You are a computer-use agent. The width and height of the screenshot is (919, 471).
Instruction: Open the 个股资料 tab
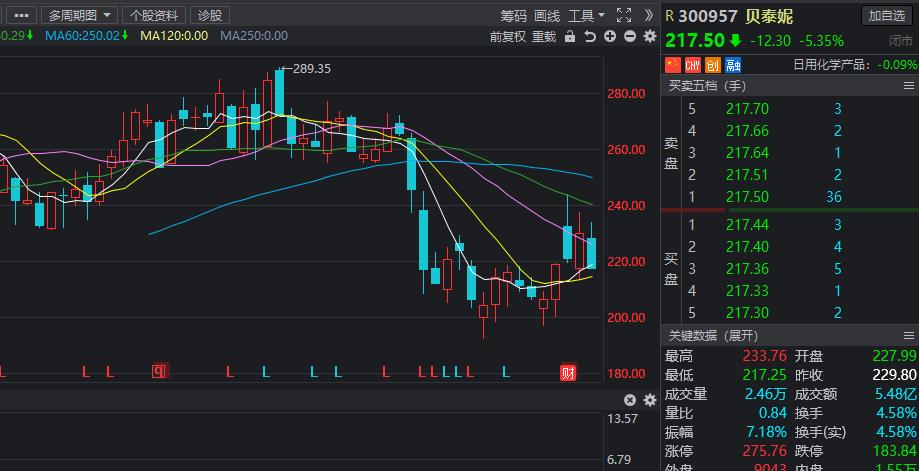click(x=154, y=15)
